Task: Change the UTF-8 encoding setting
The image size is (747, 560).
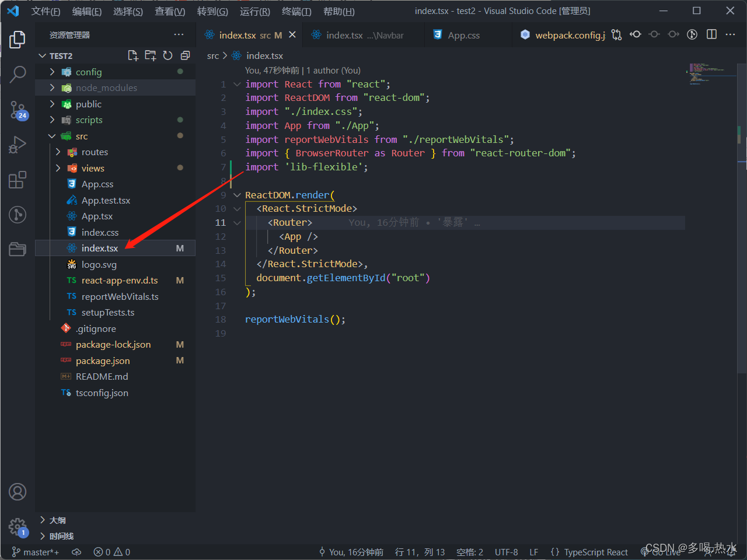Action: pos(506,552)
